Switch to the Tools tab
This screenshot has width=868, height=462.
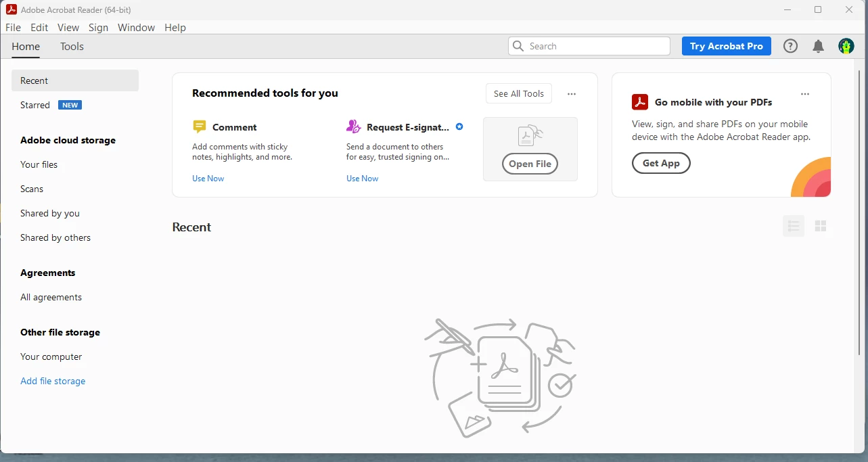[x=72, y=47]
